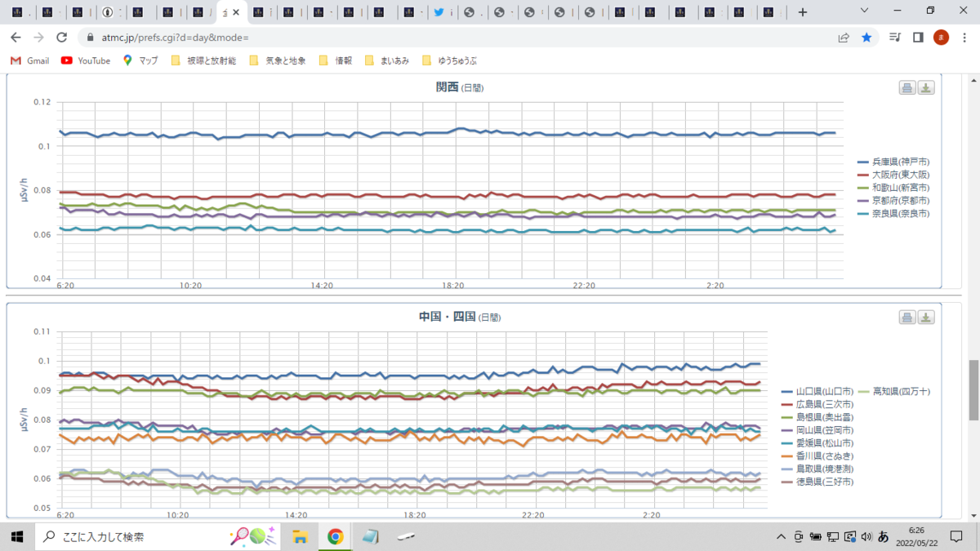
Task: Open the tab search dropdown arrow
Action: (x=866, y=11)
